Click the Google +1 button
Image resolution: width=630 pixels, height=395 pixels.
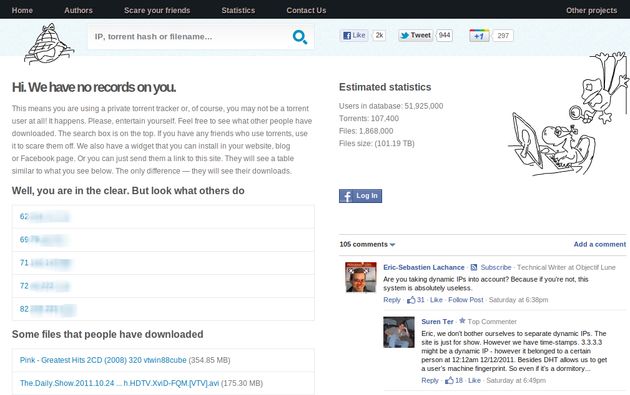(479, 36)
